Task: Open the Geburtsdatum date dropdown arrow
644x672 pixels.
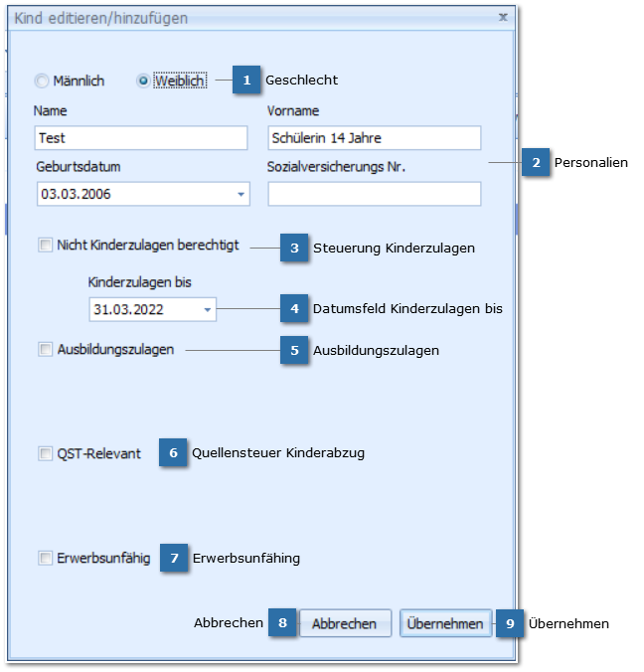Action: pyautogui.click(x=241, y=194)
